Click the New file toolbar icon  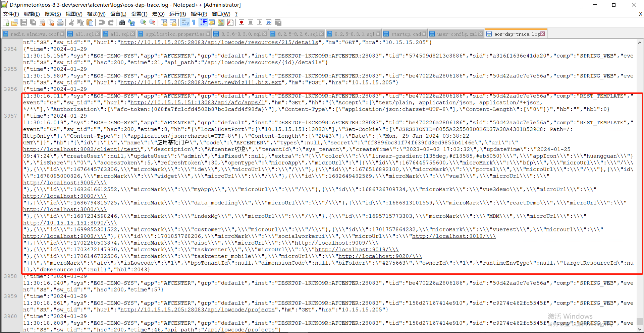tap(6, 22)
